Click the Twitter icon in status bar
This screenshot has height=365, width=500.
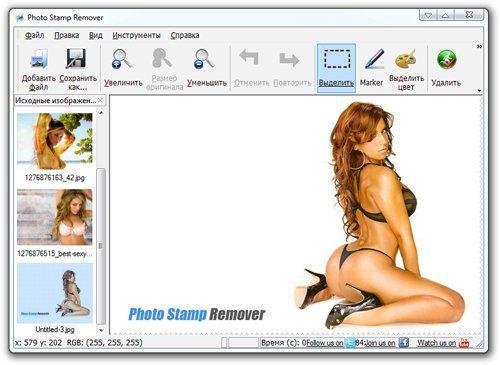350,343
